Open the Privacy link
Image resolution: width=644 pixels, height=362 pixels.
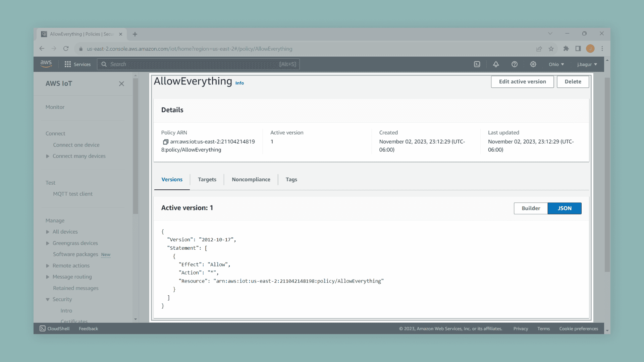521,329
